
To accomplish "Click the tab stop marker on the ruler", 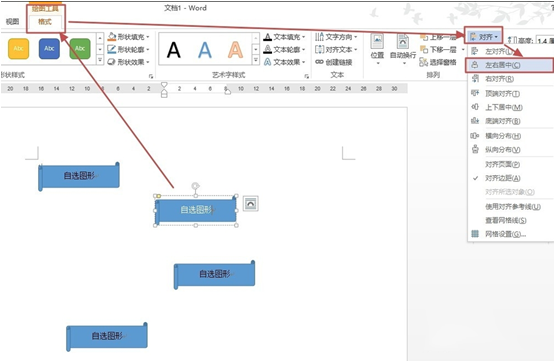I will (x=227, y=91).
